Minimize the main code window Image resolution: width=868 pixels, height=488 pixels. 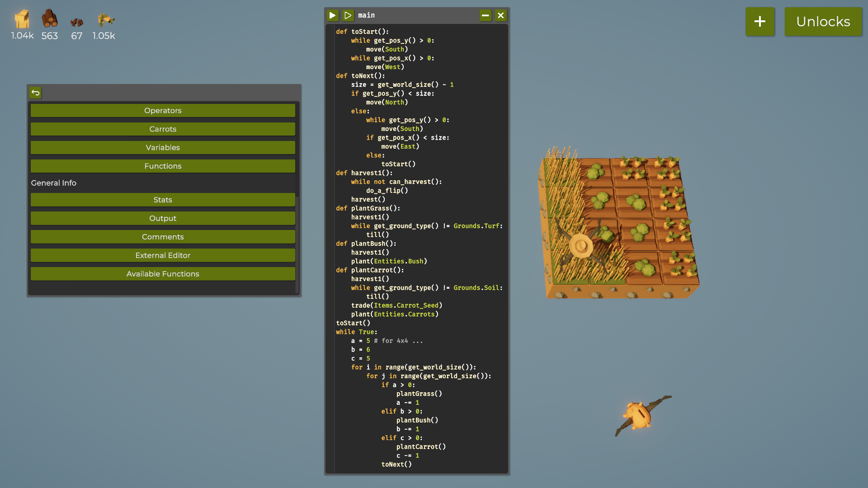(485, 15)
